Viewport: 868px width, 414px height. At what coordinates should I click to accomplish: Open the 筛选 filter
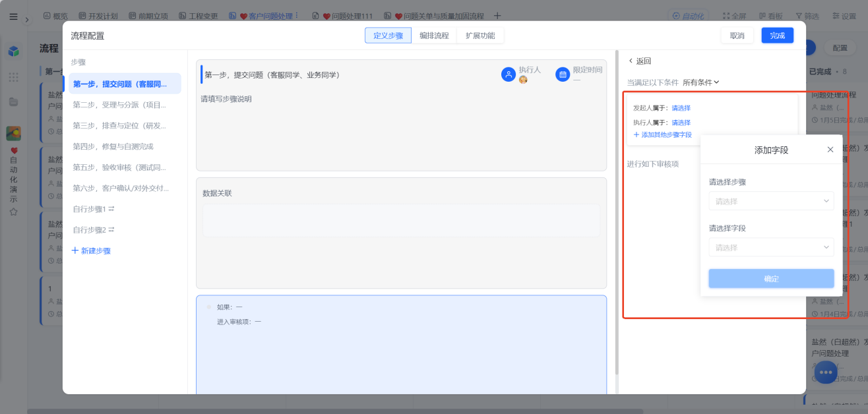click(x=807, y=16)
